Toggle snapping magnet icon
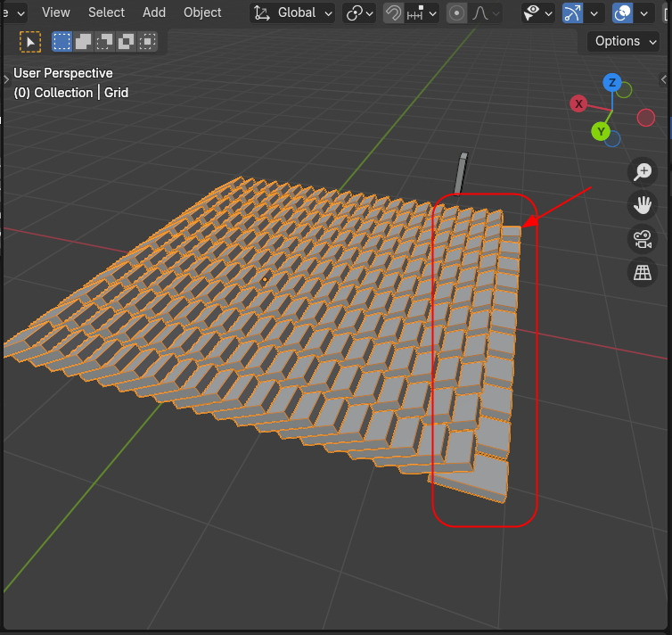672x635 pixels. (x=393, y=12)
